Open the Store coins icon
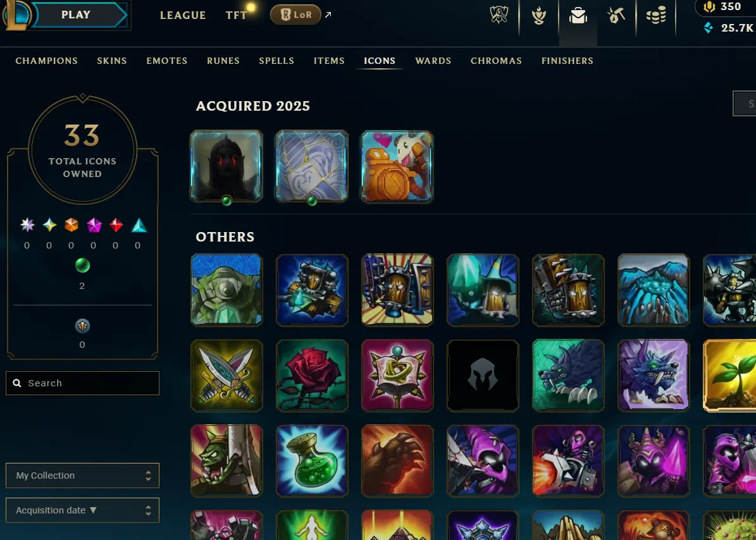756x540 pixels. pos(655,15)
